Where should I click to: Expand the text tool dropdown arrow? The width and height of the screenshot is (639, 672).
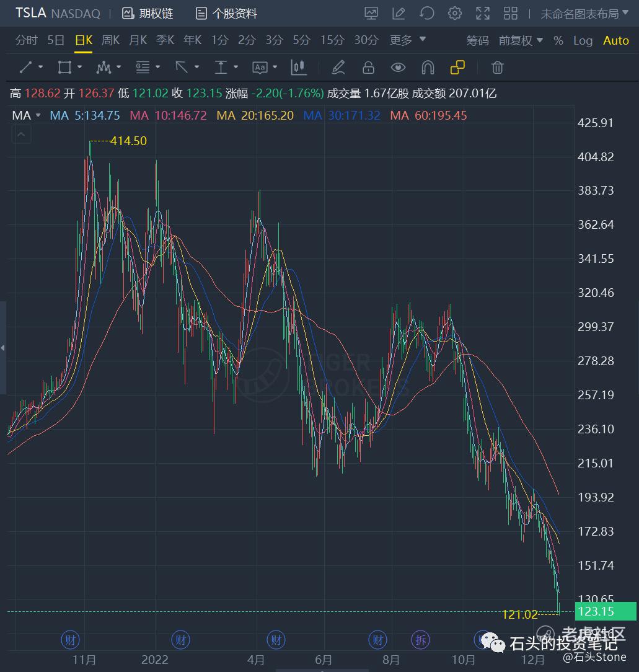point(275,67)
